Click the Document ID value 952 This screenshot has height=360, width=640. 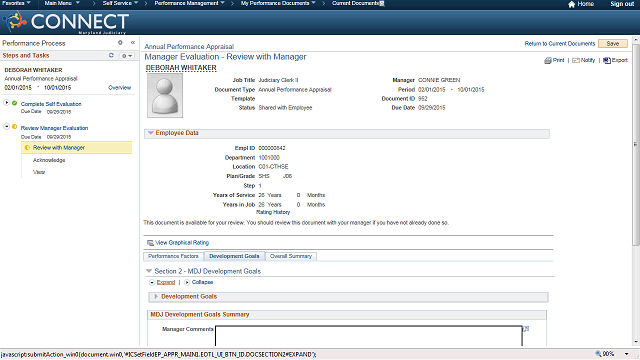click(x=422, y=99)
